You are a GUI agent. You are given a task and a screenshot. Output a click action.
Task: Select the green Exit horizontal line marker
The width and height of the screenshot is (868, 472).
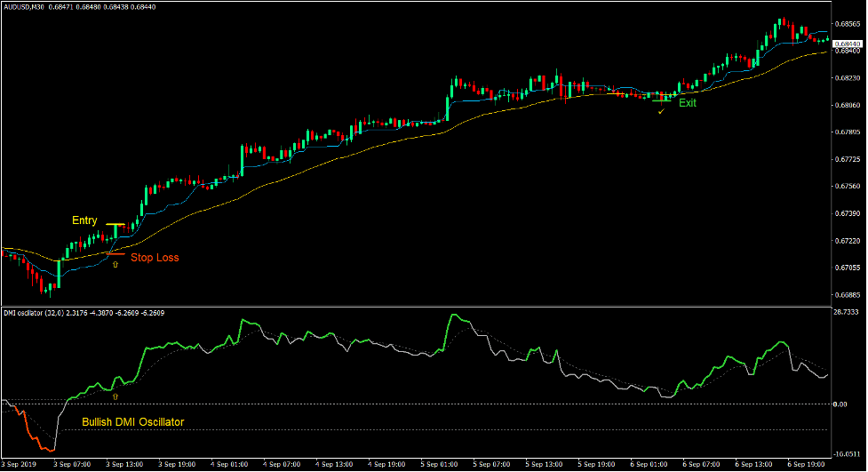pyautogui.click(x=662, y=100)
